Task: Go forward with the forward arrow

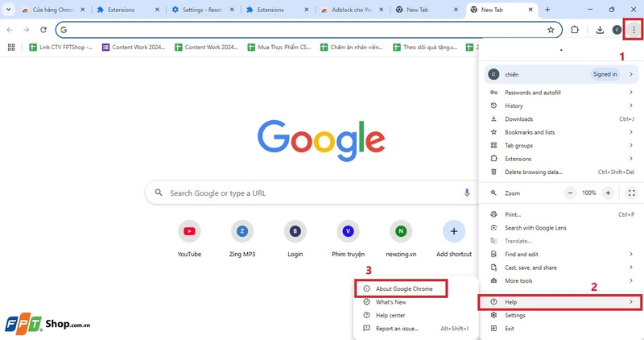Action: (27, 30)
